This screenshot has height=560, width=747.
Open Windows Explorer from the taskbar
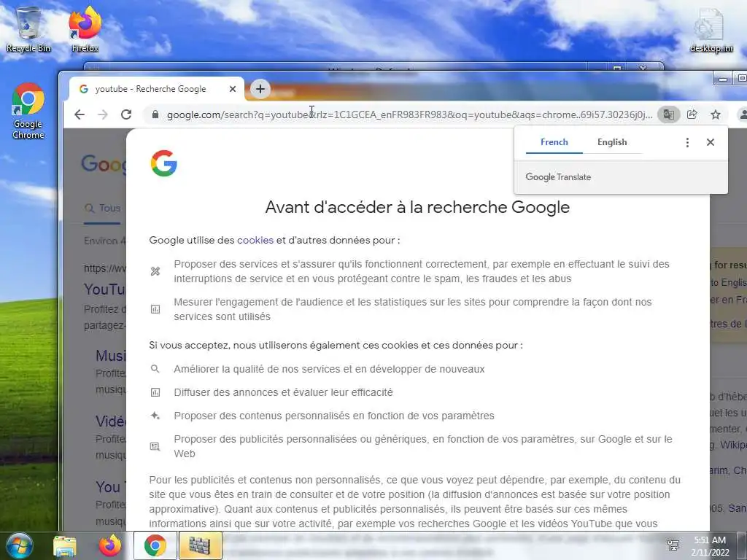pyautogui.click(x=65, y=546)
